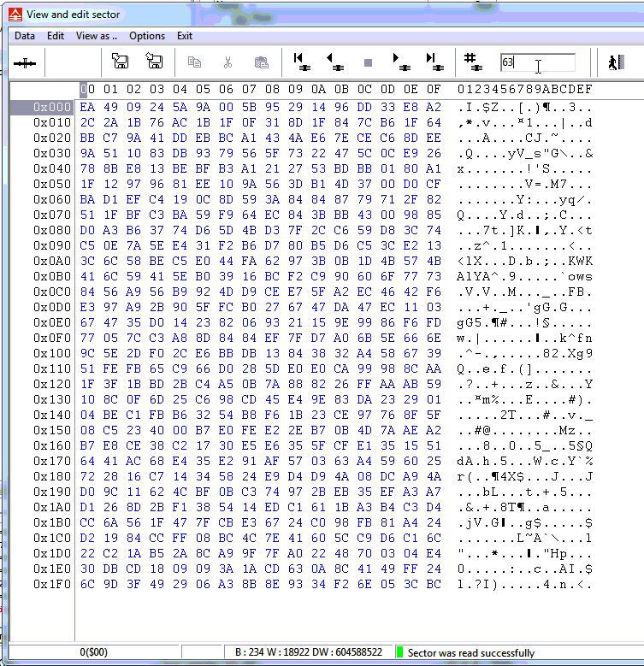Go to the previous sector
The height and width of the screenshot is (666, 644).
[x=335, y=62]
